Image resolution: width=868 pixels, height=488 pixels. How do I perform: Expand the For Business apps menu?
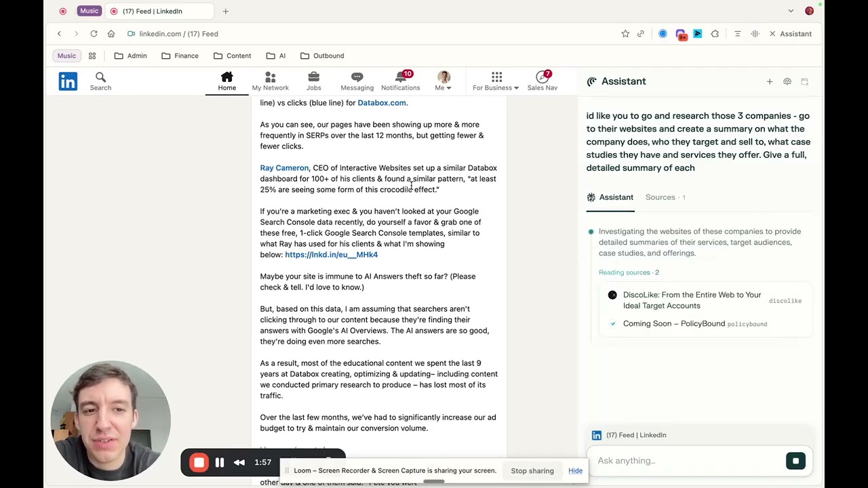[496, 81]
